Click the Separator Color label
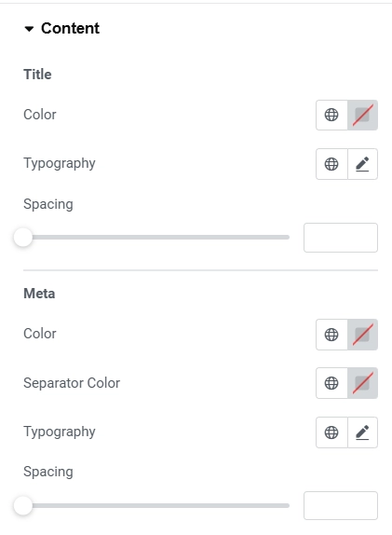 [x=72, y=383]
